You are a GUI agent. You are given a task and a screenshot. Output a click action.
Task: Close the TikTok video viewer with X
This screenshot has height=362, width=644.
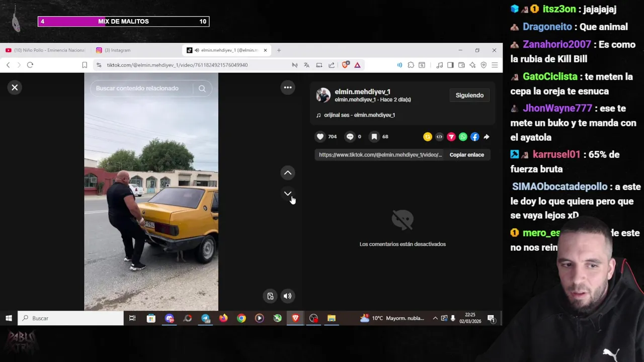point(15,87)
